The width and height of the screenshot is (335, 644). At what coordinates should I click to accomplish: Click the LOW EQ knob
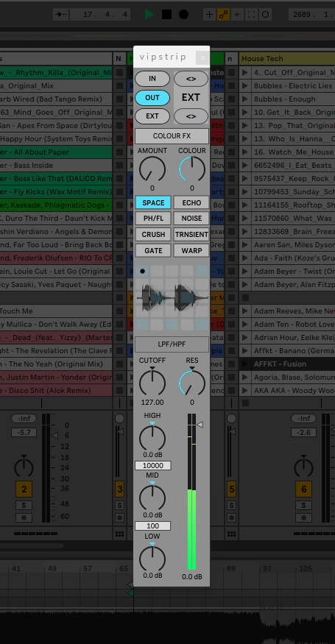point(152,559)
